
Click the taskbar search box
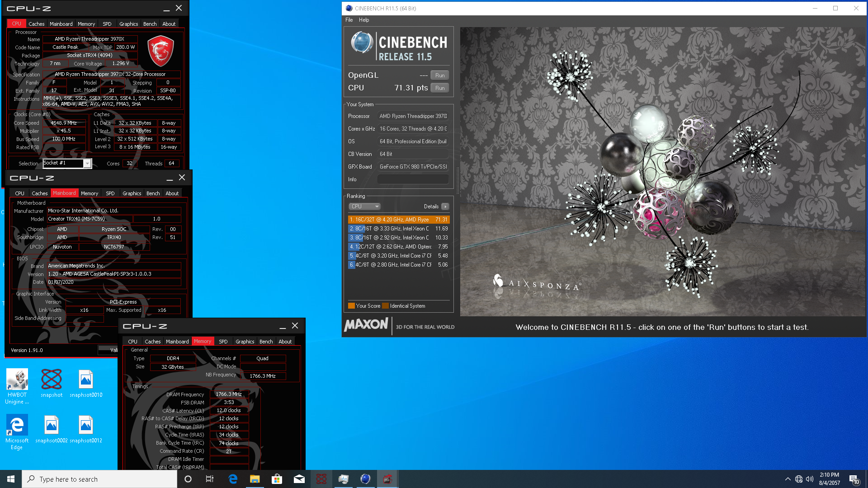(x=99, y=479)
